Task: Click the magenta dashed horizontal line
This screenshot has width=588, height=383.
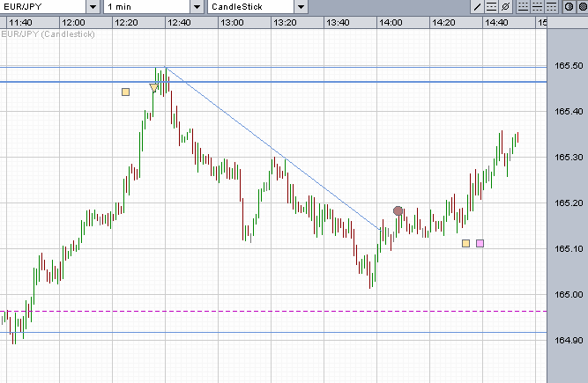Action: [x=273, y=311]
